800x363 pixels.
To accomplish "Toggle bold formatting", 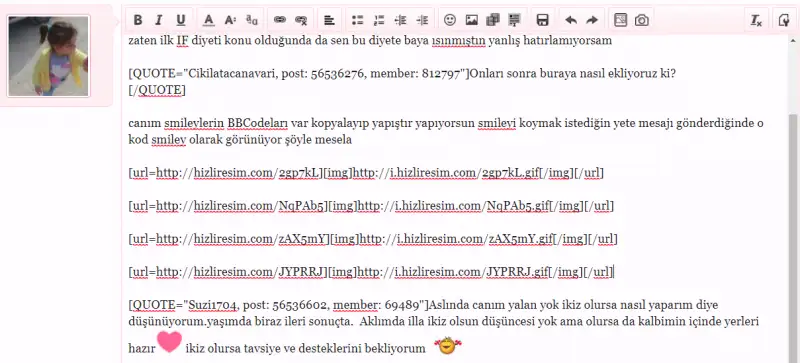I will [138, 20].
